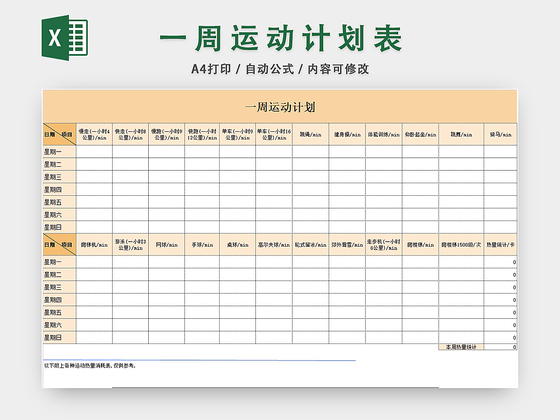Click the A4打印 / 自动公式 / 内容可修改 subtitle
The image size is (560, 420).
(280, 69)
